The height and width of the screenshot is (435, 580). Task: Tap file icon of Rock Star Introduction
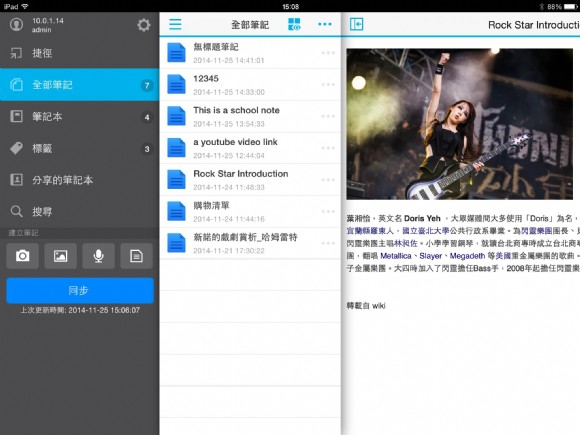click(x=176, y=180)
